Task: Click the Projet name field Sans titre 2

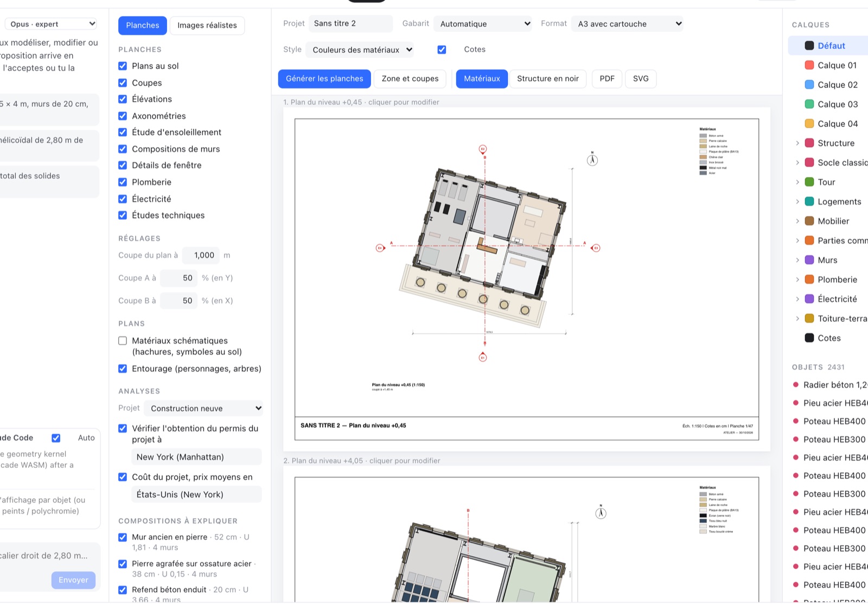Action: pyautogui.click(x=350, y=23)
